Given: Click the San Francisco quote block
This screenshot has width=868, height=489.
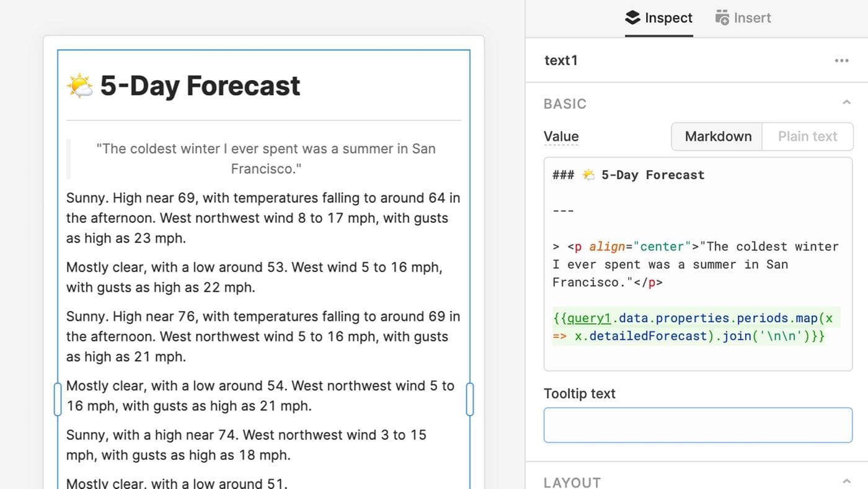Looking at the screenshot, I should (x=266, y=158).
